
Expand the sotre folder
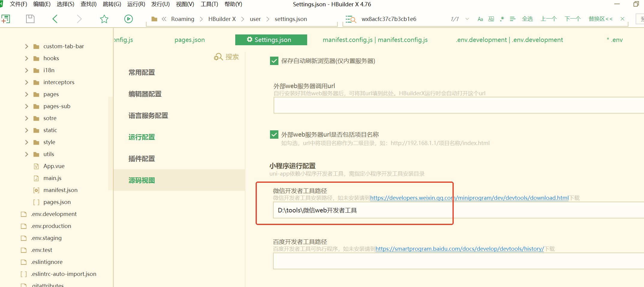(x=27, y=118)
